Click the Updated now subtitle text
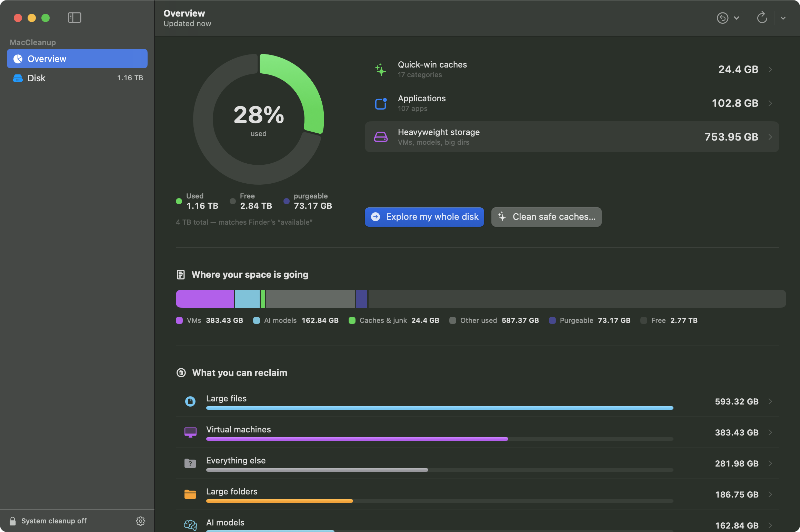 (x=187, y=24)
